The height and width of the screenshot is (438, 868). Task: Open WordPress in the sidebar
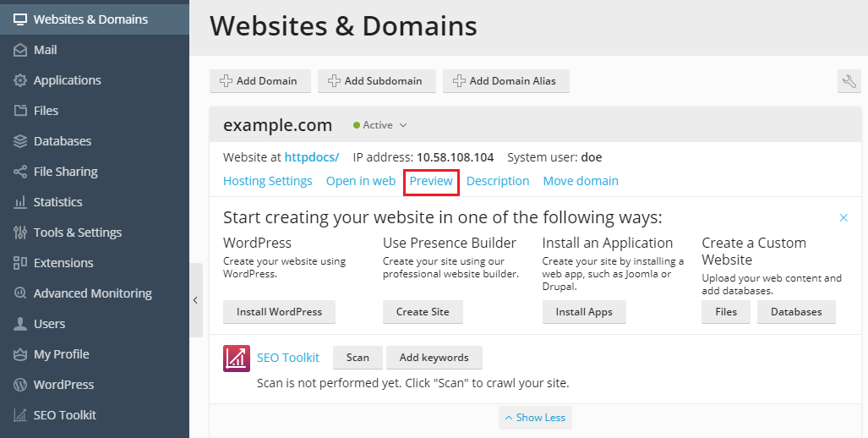pos(95,385)
